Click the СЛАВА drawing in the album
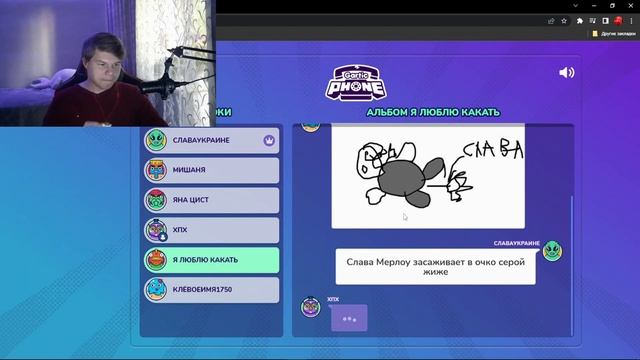 tap(428, 176)
